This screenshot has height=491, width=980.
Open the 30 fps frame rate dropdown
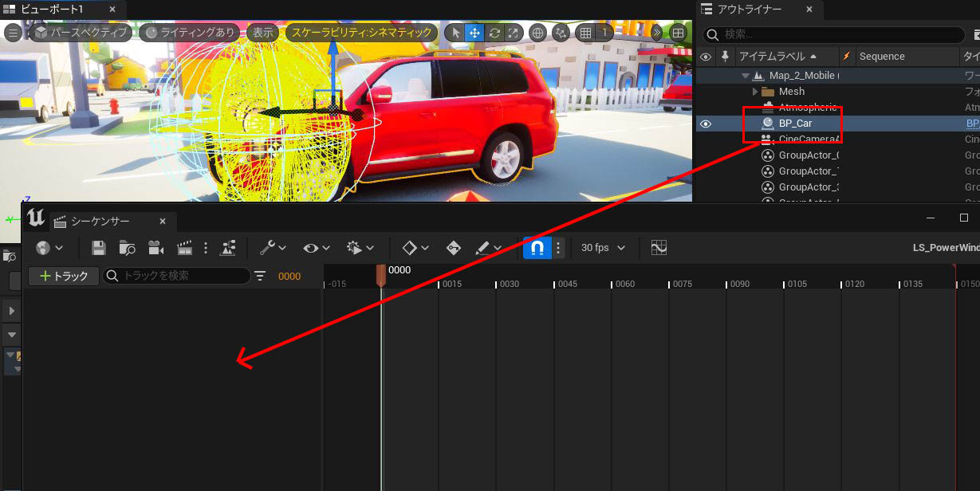600,248
